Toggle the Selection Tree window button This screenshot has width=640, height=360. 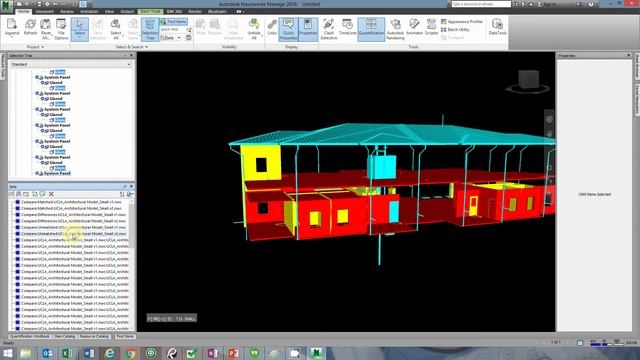(x=150, y=29)
